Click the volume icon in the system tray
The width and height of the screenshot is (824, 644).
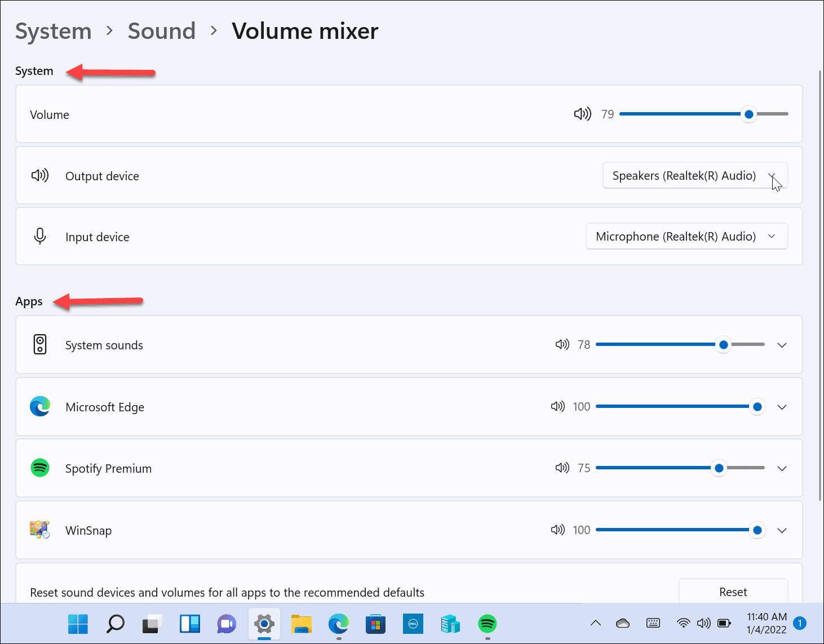(x=703, y=623)
